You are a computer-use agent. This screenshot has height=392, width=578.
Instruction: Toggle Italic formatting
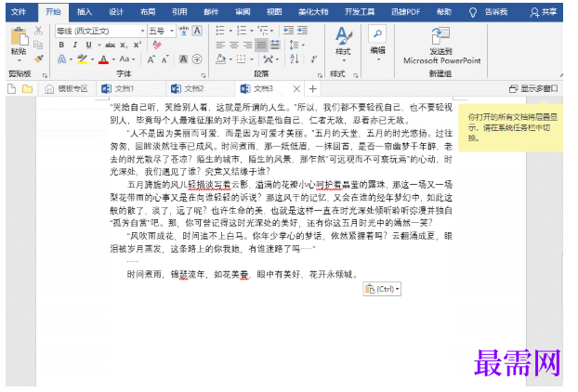coord(75,45)
